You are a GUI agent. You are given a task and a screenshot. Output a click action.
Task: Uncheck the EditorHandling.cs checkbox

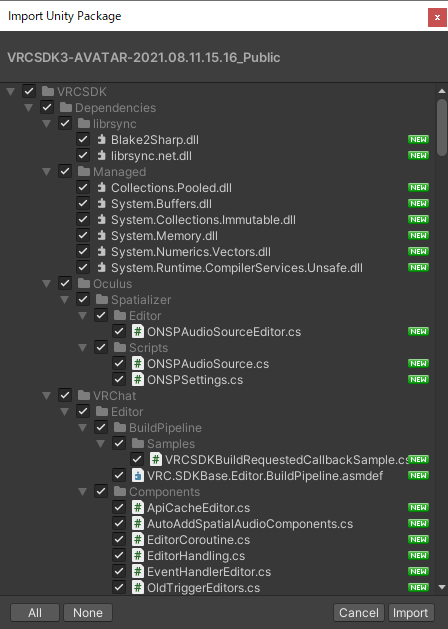(119, 556)
